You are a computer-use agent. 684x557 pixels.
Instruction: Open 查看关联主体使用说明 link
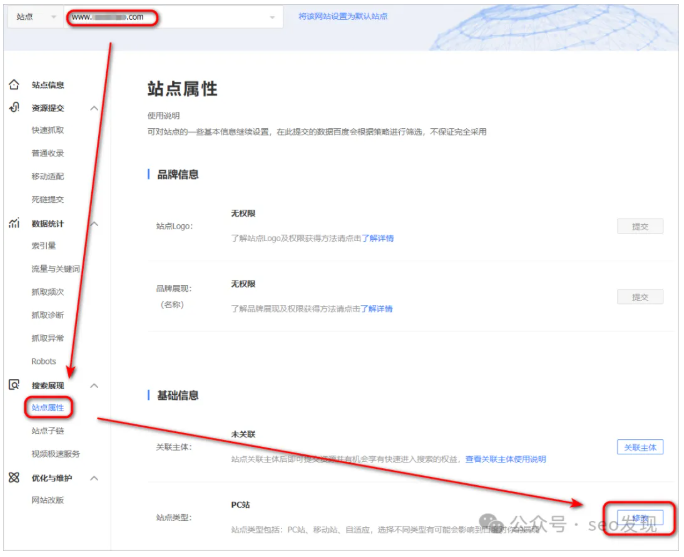[506, 459]
